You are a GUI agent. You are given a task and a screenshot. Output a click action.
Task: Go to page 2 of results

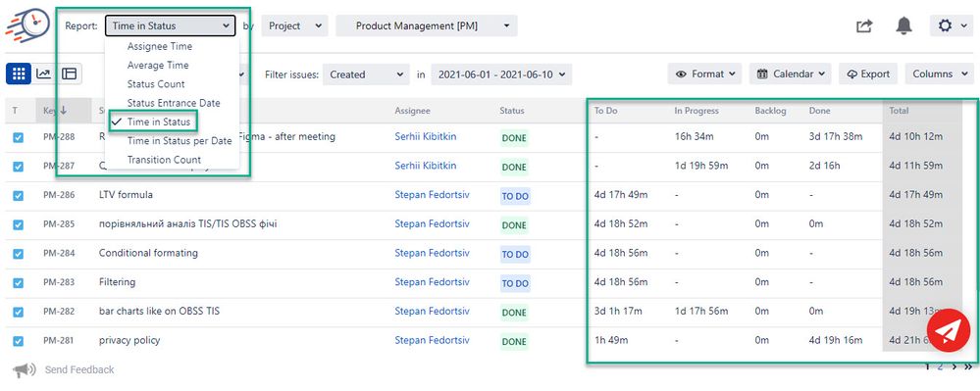[940, 367]
